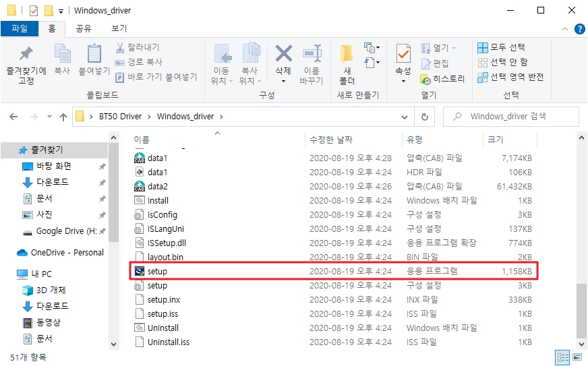Sort by 크기 (Size) column header

[495, 140]
